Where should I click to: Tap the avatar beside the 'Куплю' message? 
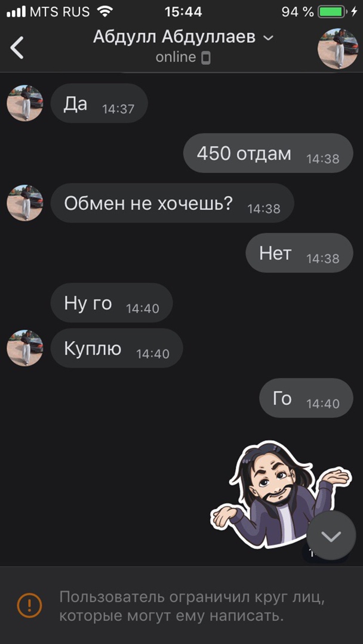[24, 348]
